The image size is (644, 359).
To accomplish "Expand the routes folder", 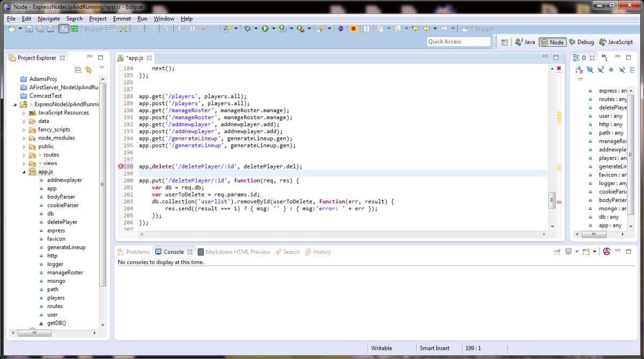I will tap(24, 155).
